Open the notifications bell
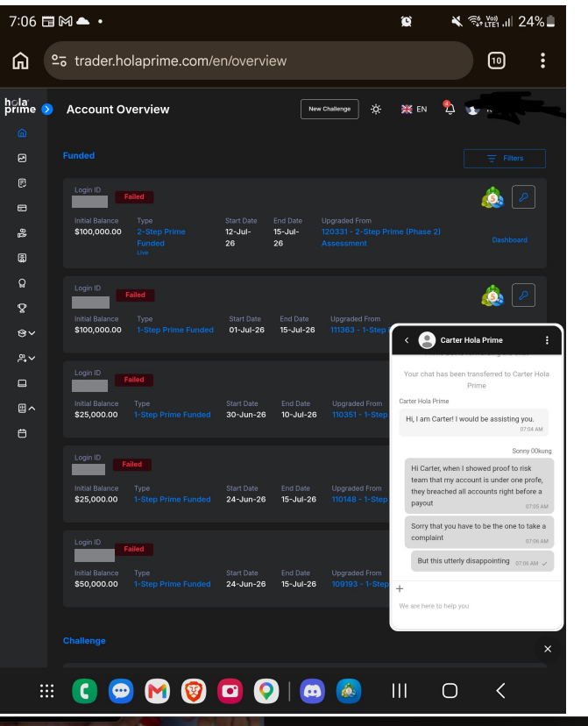The image size is (588, 726). [x=450, y=109]
